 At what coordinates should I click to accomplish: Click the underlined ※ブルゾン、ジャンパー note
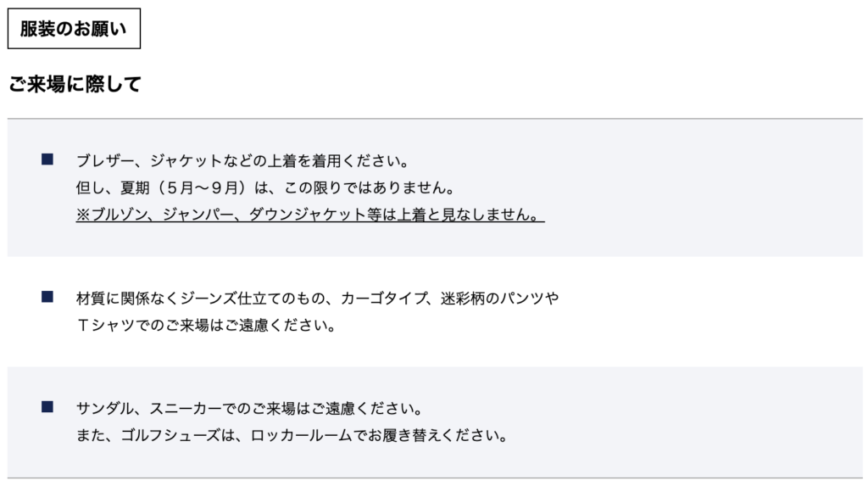[x=309, y=215]
